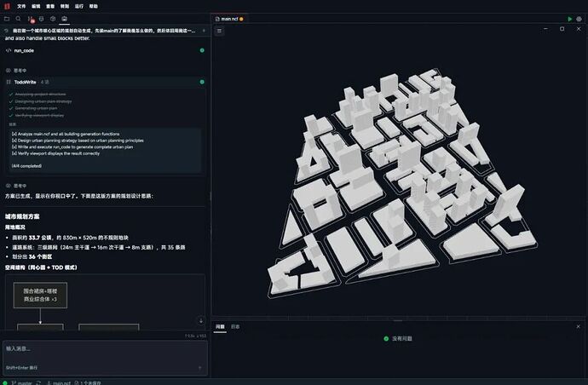Open the database panel icon in sidebar toolbar
This screenshot has width=588, height=385.
click(41, 19)
